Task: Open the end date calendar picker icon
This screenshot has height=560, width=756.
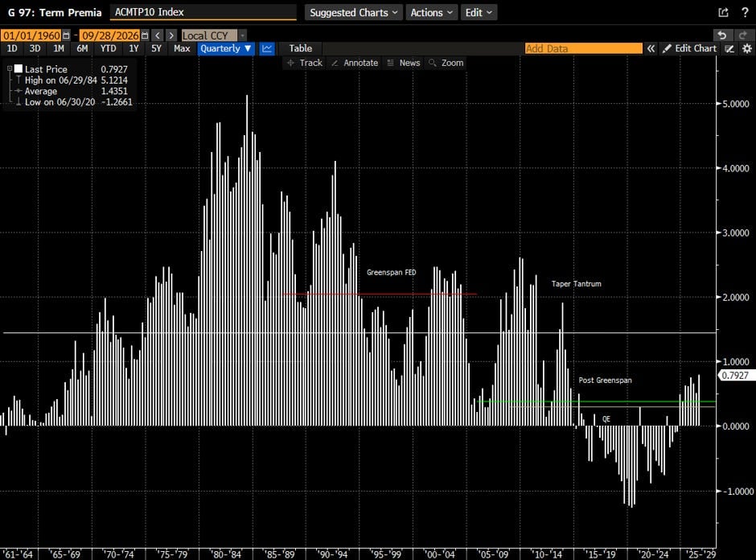Action: [x=145, y=35]
